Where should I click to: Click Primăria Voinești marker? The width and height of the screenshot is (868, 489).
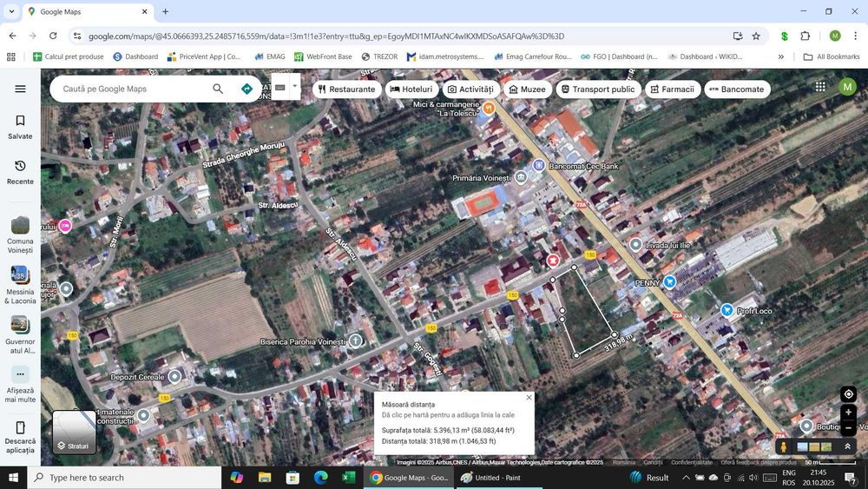pyautogui.click(x=520, y=178)
